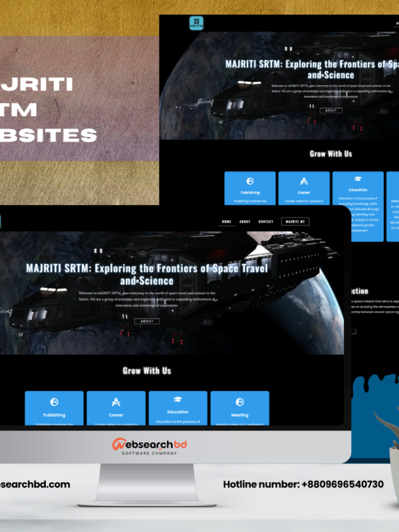
Task: Open the HOME item in the navigation bar
Action: [x=227, y=221]
